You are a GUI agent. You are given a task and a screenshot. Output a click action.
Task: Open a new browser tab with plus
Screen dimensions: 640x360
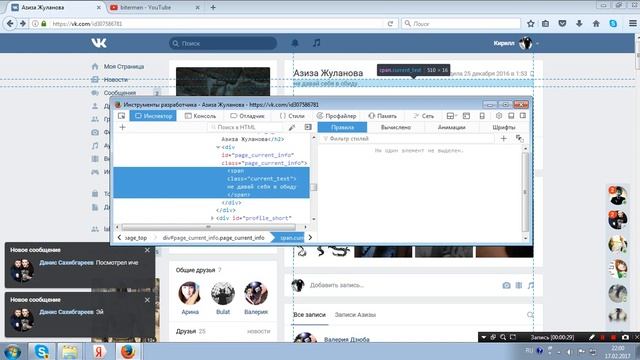(x=213, y=7)
